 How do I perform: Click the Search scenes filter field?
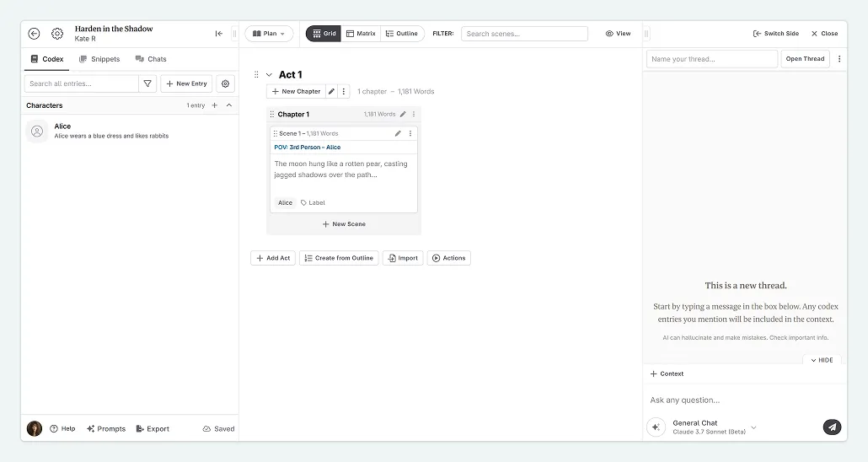coord(524,34)
